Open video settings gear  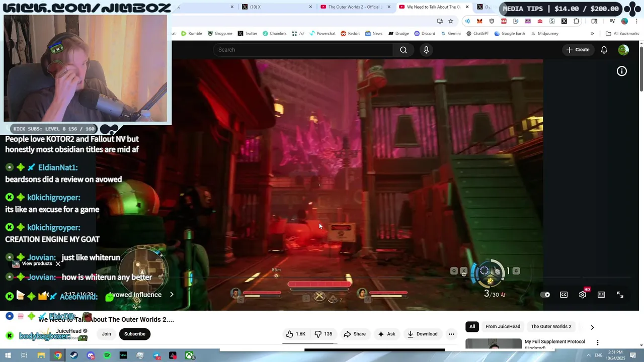pos(583,295)
